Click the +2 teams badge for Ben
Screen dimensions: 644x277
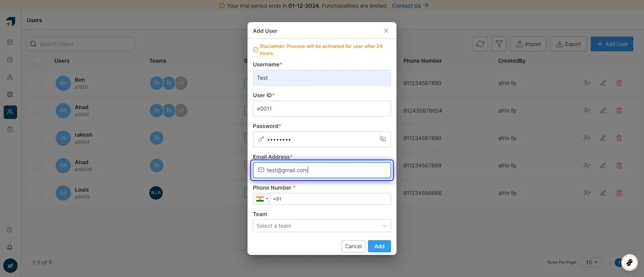(x=181, y=83)
